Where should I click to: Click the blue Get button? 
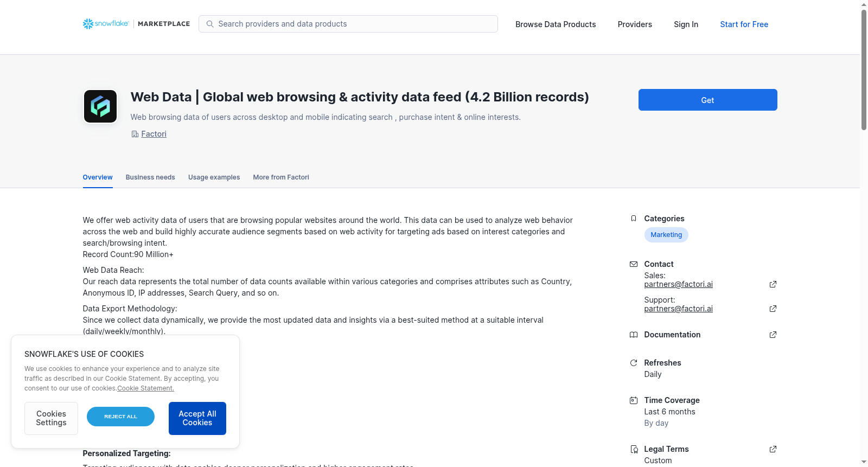tap(708, 100)
